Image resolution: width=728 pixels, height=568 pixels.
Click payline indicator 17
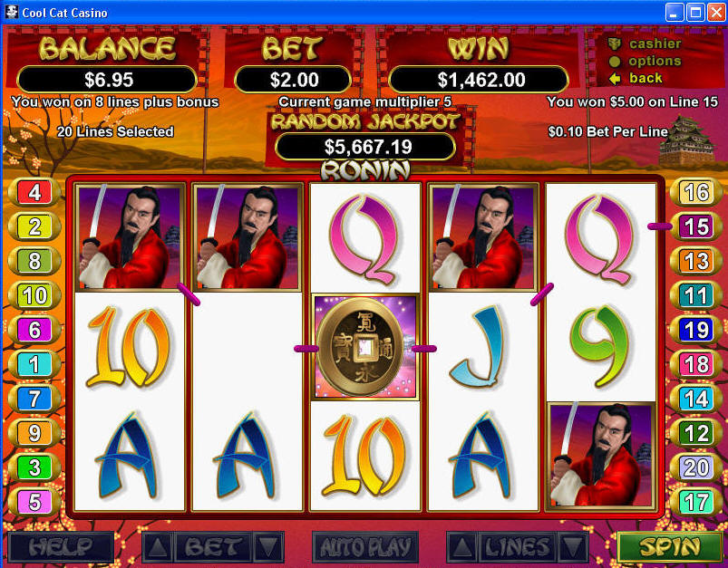pyautogui.click(x=696, y=502)
